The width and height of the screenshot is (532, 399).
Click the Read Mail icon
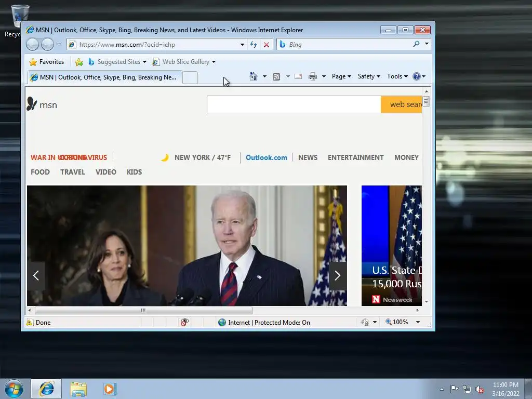[298, 76]
